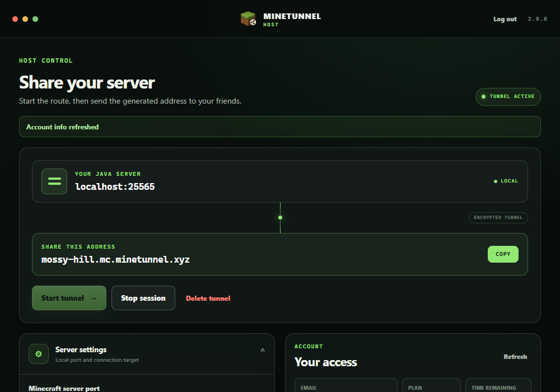Click the Account info refreshed banner

pyautogui.click(x=280, y=127)
